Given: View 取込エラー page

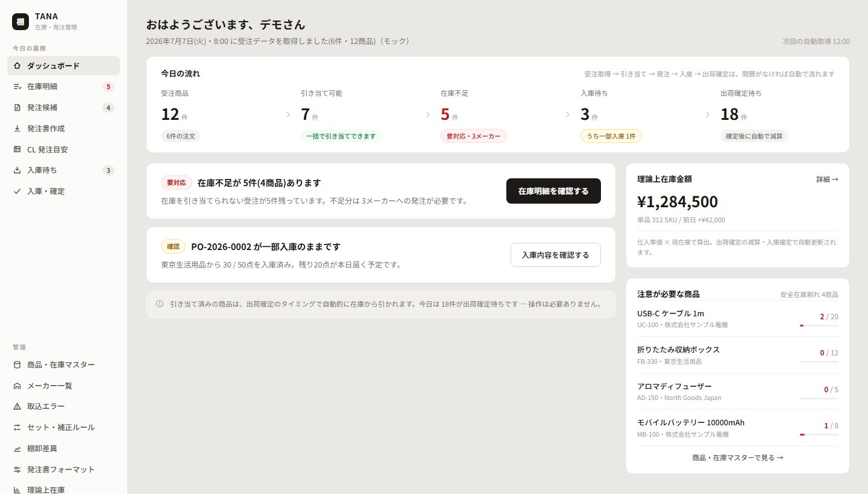Looking at the screenshot, I should tap(63, 407).
